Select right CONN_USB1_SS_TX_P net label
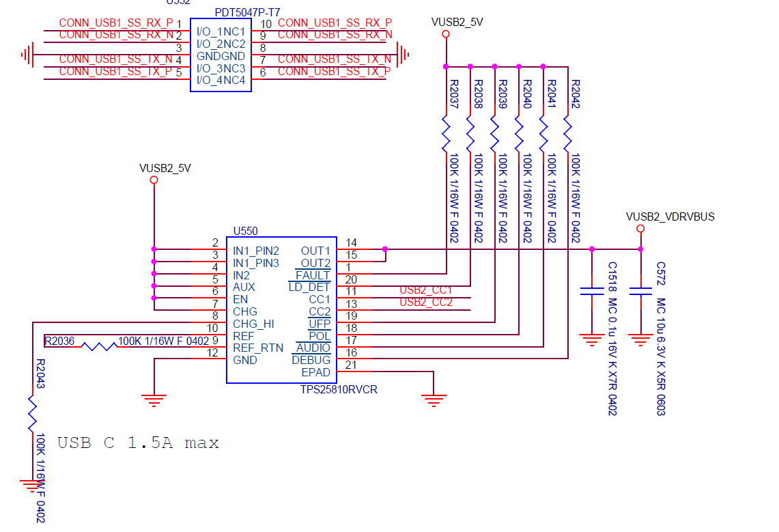This screenshot has width=779, height=532. [334, 72]
